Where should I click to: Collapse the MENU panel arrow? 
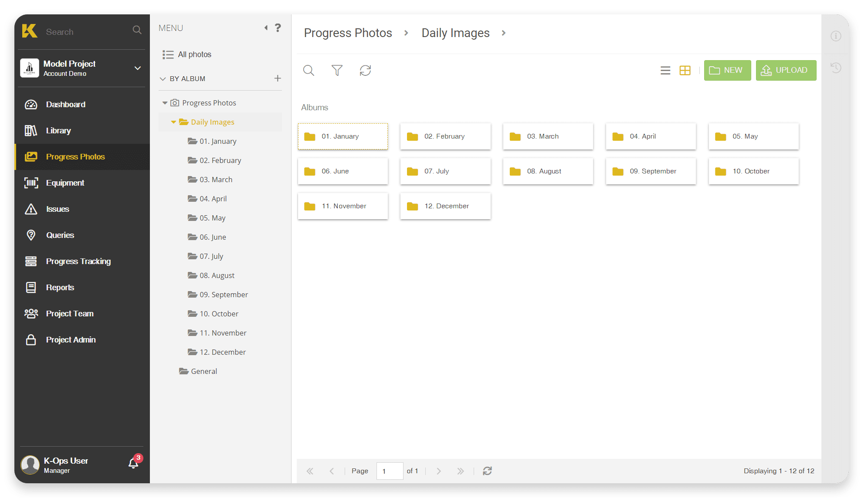click(x=266, y=28)
